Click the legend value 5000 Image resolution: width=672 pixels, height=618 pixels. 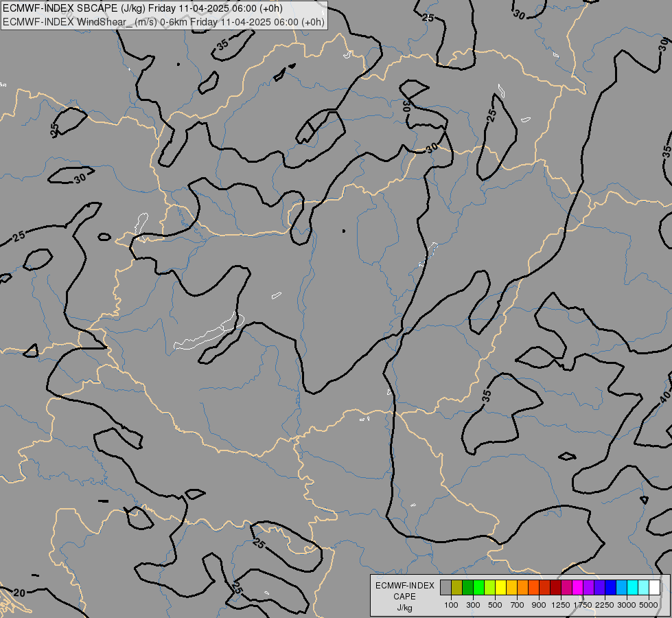click(x=649, y=605)
